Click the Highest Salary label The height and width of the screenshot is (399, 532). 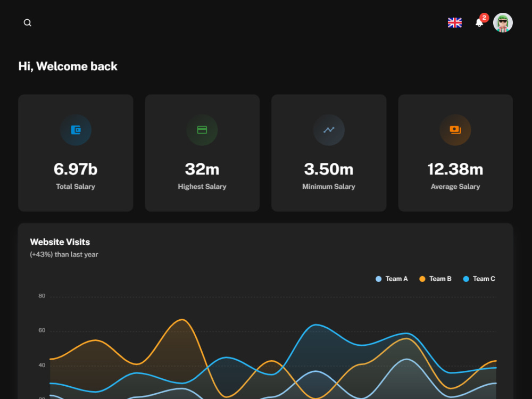(202, 187)
